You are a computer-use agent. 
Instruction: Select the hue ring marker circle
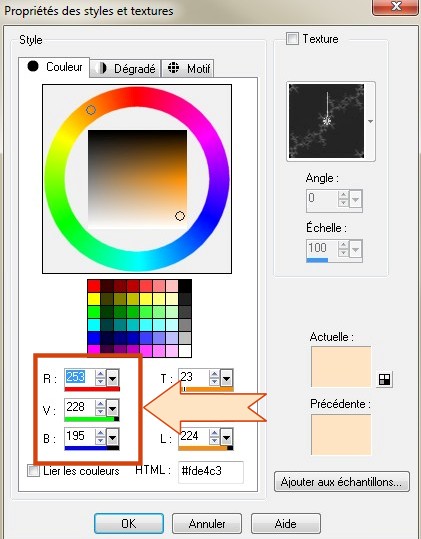pyautogui.click(x=91, y=110)
